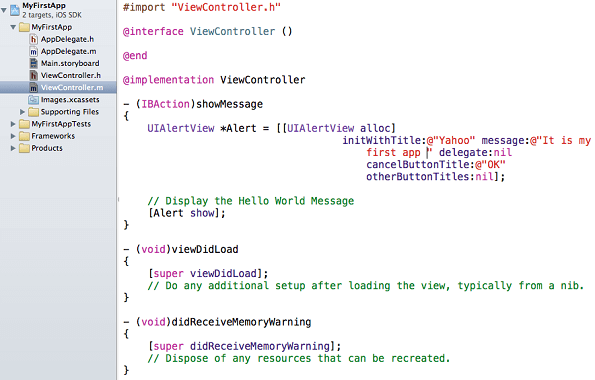Open Main.storyboard from the file list

70,63
